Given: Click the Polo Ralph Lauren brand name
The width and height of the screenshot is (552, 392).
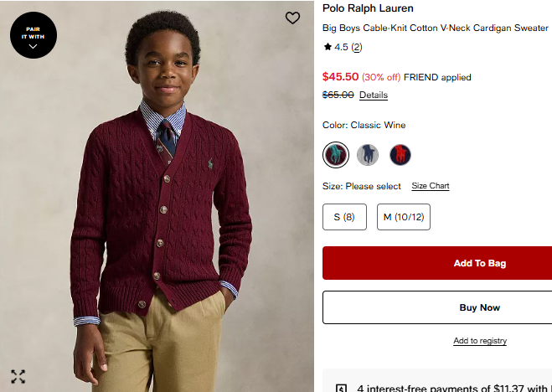Looking at the screenshot, I should click(x=368, y=8).
